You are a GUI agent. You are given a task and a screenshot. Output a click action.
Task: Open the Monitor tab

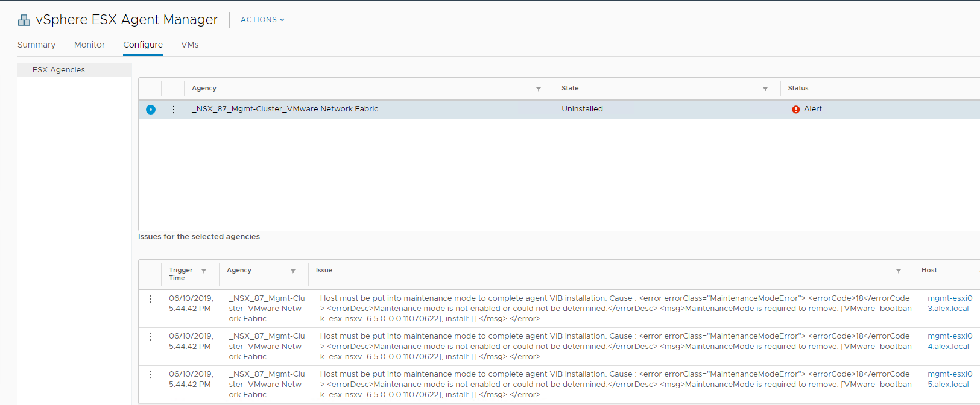[89, 45]
